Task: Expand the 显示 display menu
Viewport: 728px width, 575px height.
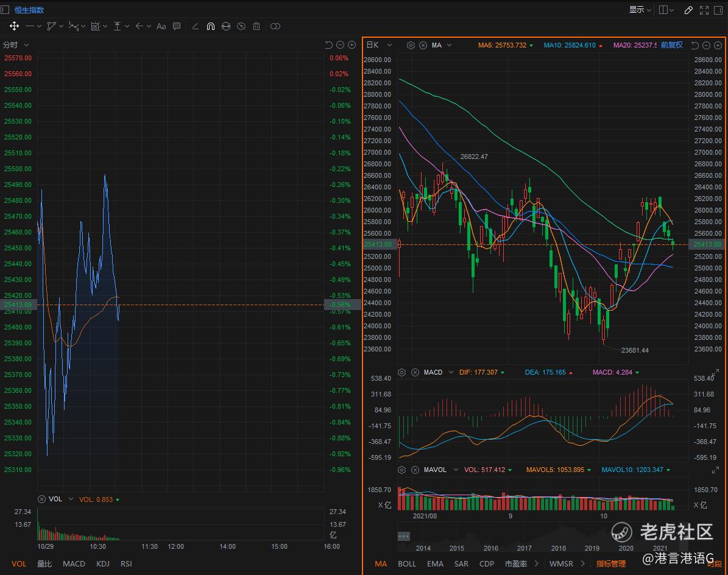Action: pos(640,10)
